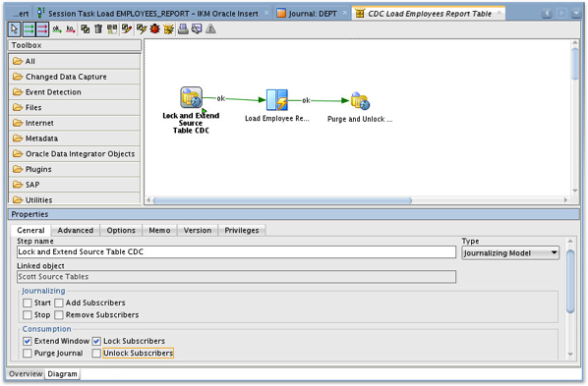The image size is (588, 386).
Task: Open the Journal: DEPT editor tab
Action: (313, 14)
